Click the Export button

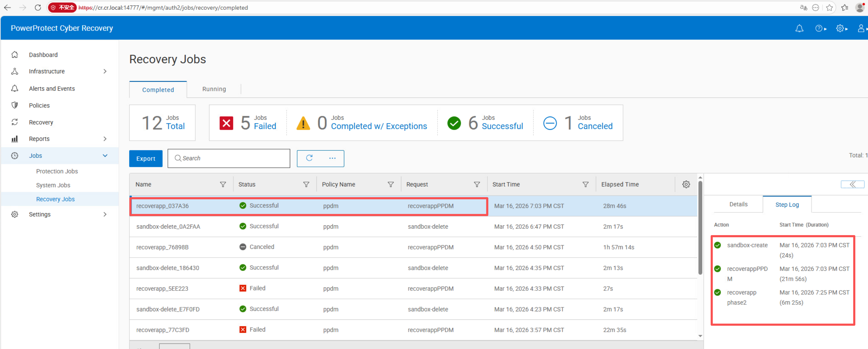point(145,158)
